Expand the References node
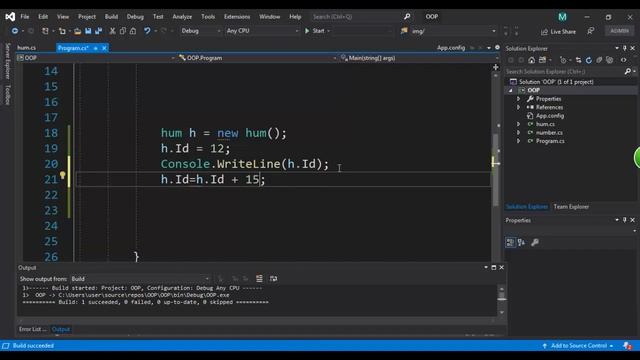This screenshot has width=640, height=360. [x=518, y=107]
